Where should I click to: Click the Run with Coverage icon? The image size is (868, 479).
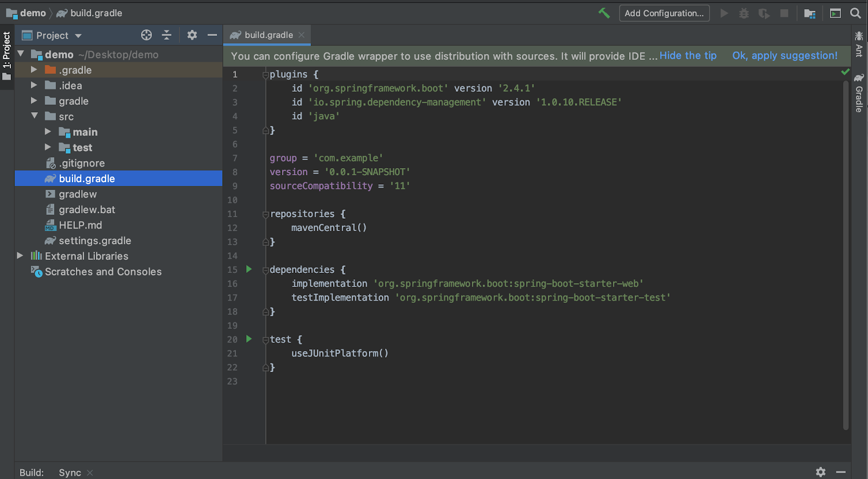pyautogui.click(x=764, y=13)
